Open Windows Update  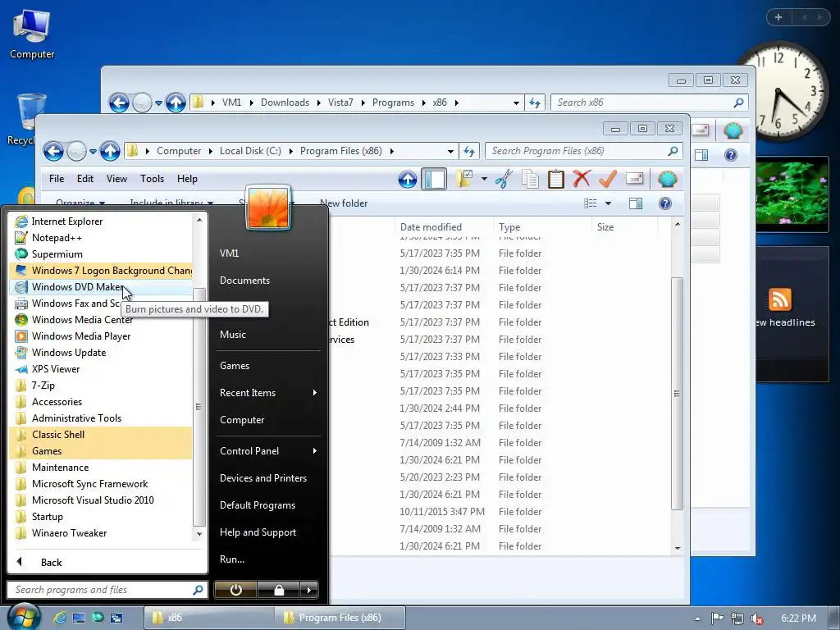[102, 353]
